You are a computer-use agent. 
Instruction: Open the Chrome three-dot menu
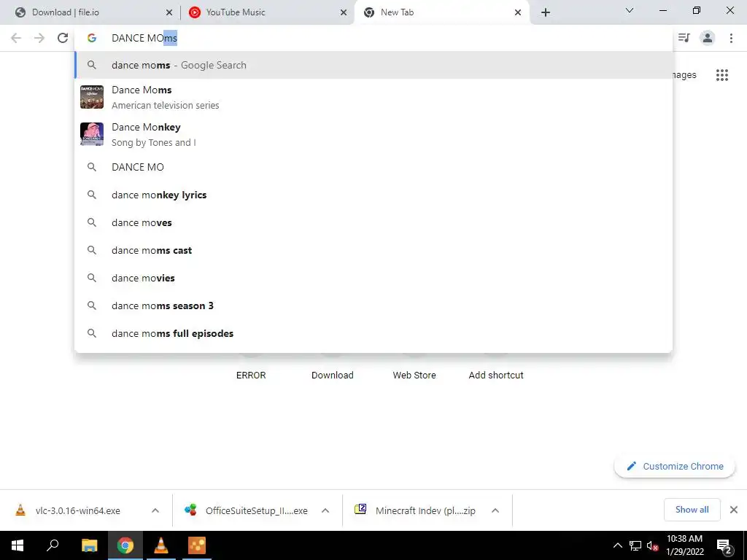[x=731, y=38]
